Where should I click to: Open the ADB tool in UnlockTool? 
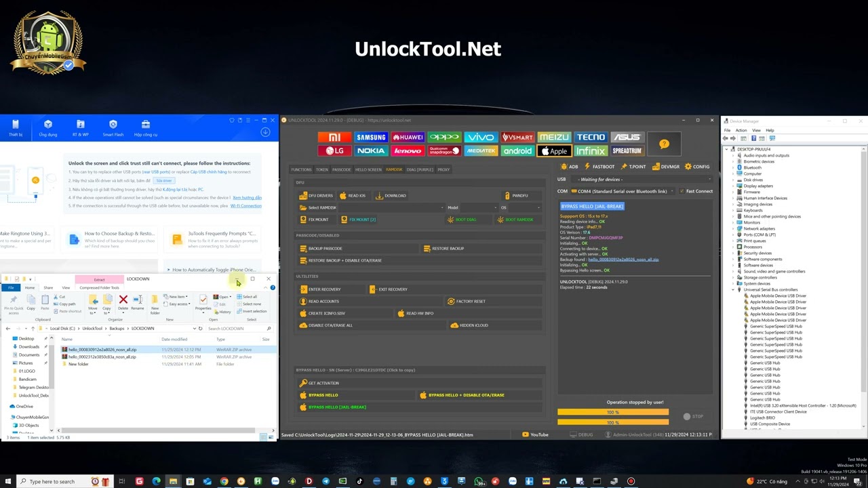570,167
